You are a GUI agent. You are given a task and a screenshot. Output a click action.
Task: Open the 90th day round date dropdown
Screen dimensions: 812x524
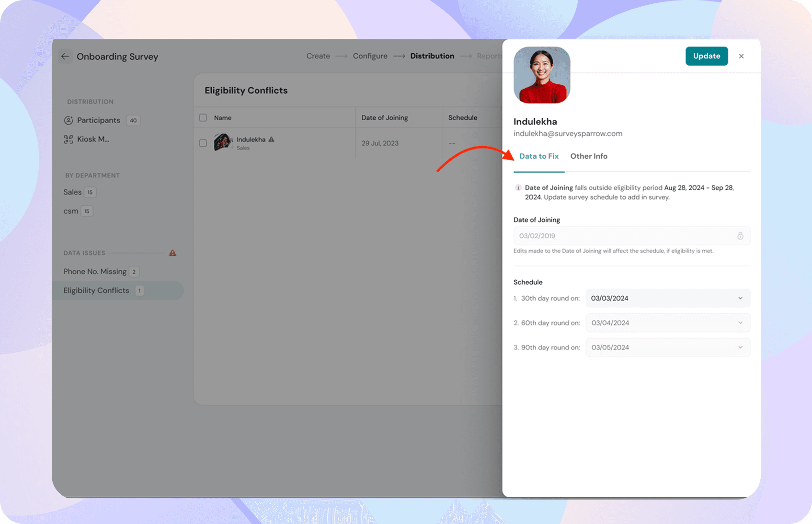point(667,348)
